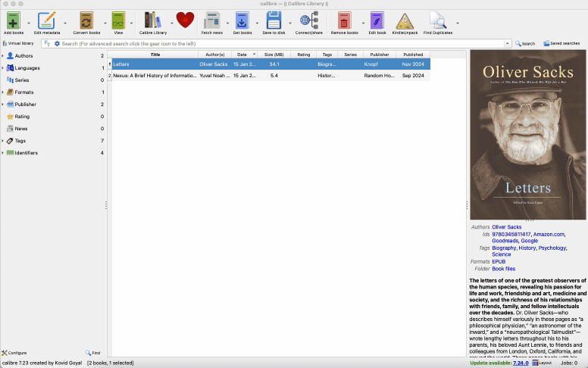The height and width of the screenshot is (368, 588).
Task: Open the View book icon
Action: [118, 20]
